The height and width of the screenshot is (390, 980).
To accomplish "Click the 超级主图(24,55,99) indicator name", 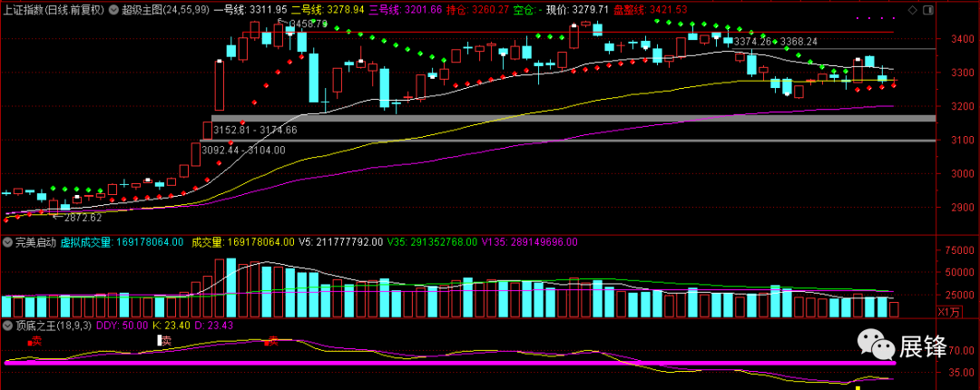I will click(x=166, y=10).
